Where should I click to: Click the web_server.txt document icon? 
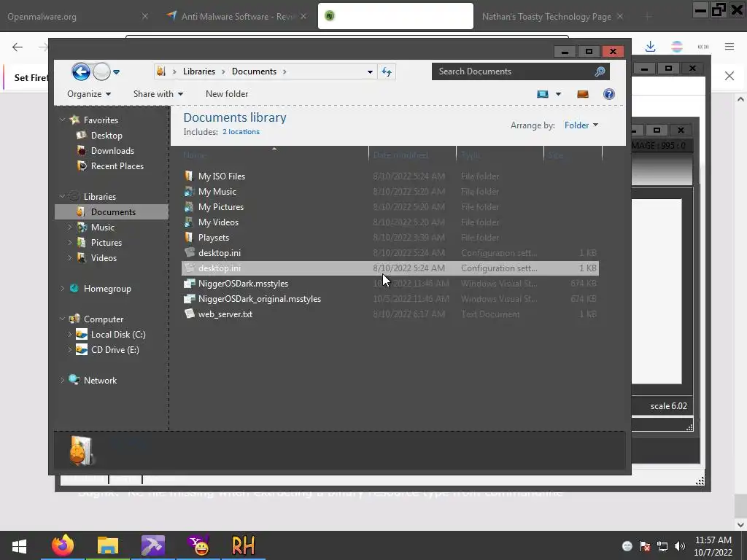point(189,314)
